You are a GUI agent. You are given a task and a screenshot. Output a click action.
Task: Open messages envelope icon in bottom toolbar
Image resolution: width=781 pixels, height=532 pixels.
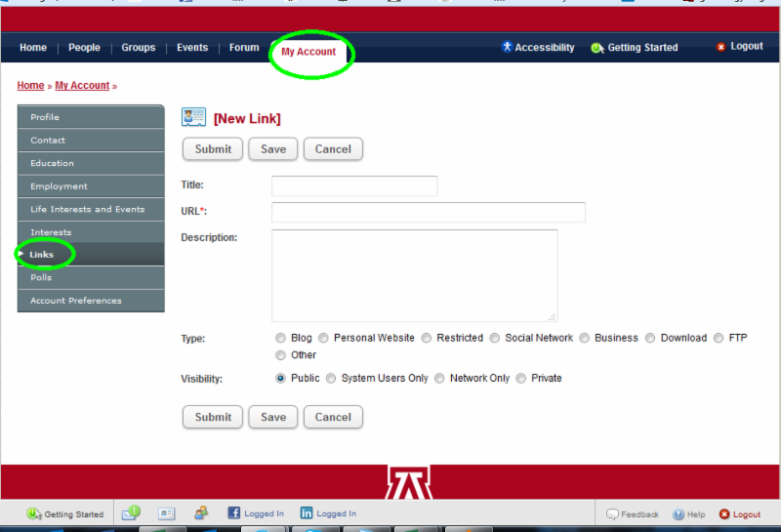[x=131, y=512]
